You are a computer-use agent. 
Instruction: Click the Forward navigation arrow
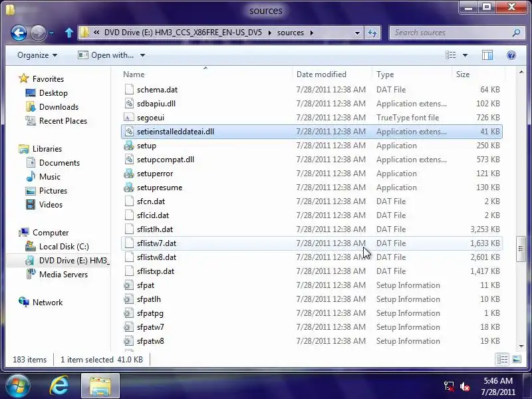pyautogui.click(x=38, y=33)
